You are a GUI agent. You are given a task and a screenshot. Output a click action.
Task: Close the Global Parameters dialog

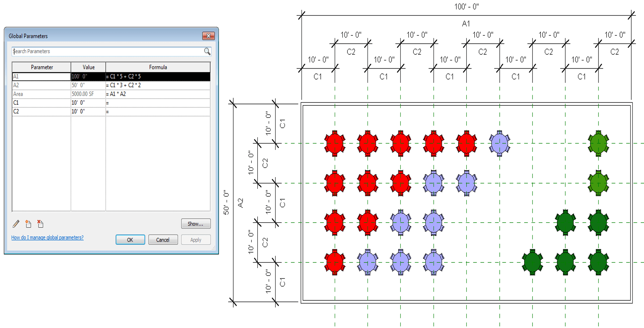pos(208,36)
